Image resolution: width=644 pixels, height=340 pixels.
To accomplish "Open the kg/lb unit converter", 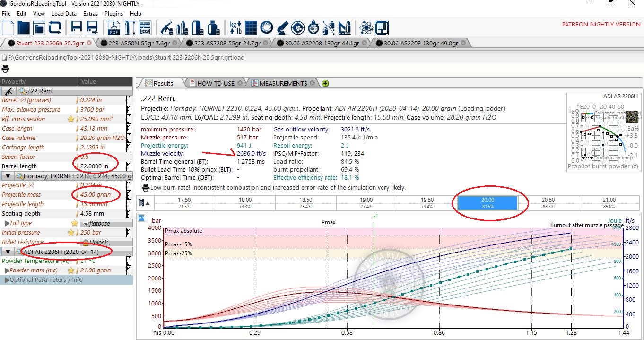I will pyautogui.click(x=235, y=28).
